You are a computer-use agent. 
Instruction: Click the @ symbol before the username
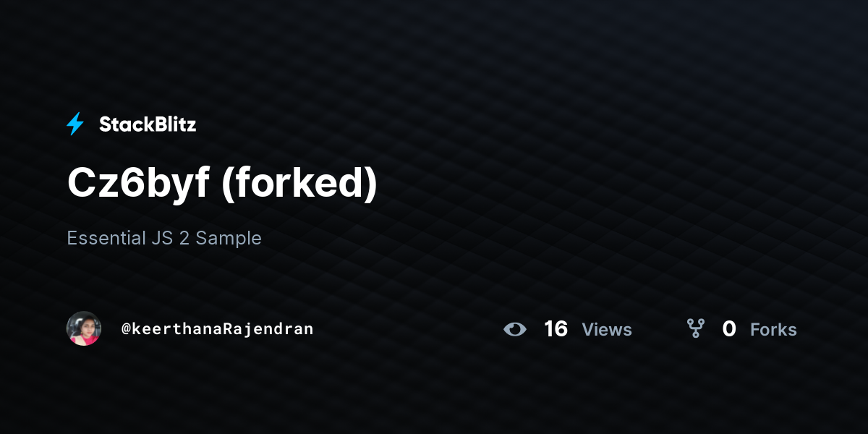pos(126,330)
